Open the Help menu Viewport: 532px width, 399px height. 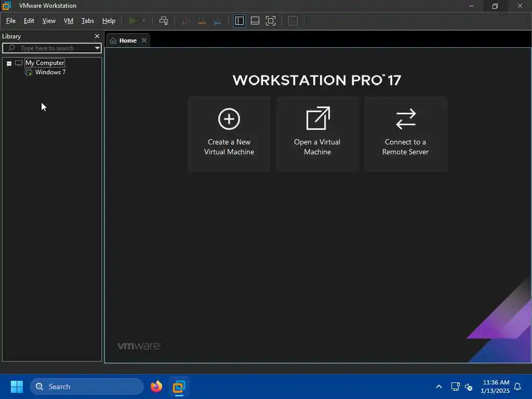109,21
